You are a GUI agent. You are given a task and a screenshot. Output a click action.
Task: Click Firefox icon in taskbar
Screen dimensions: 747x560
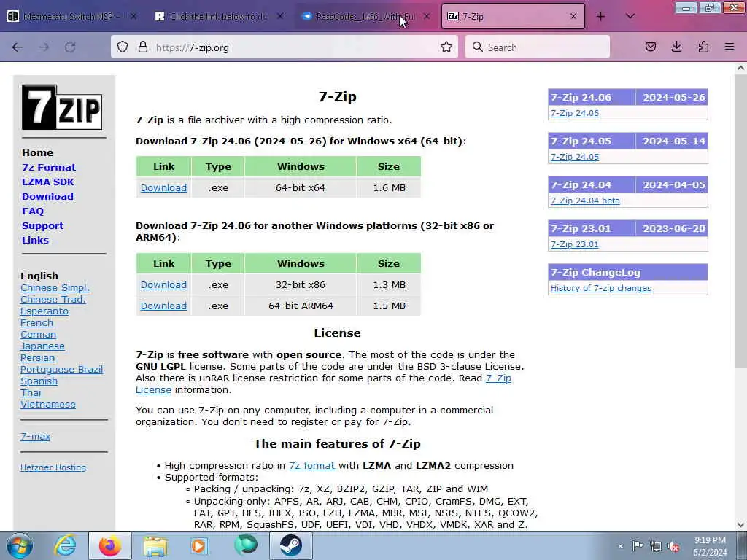110,545
